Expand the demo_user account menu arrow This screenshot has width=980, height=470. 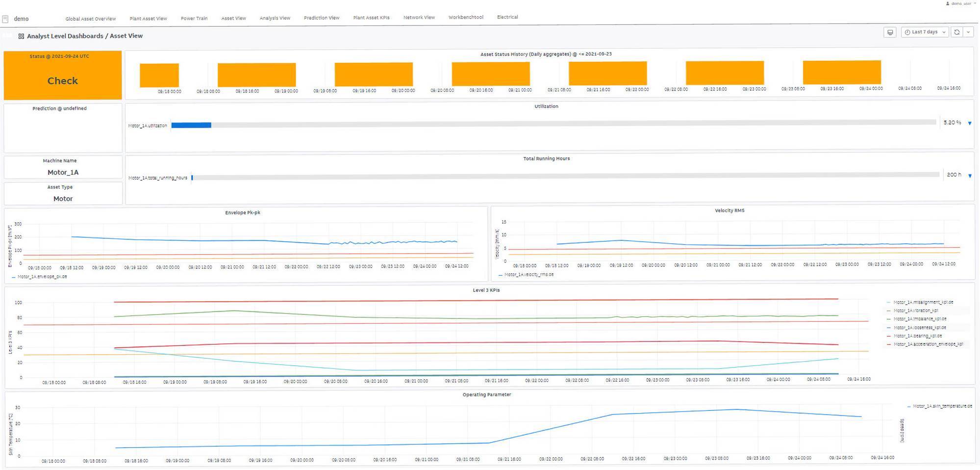pyautogui.click(x=975, y=3)
